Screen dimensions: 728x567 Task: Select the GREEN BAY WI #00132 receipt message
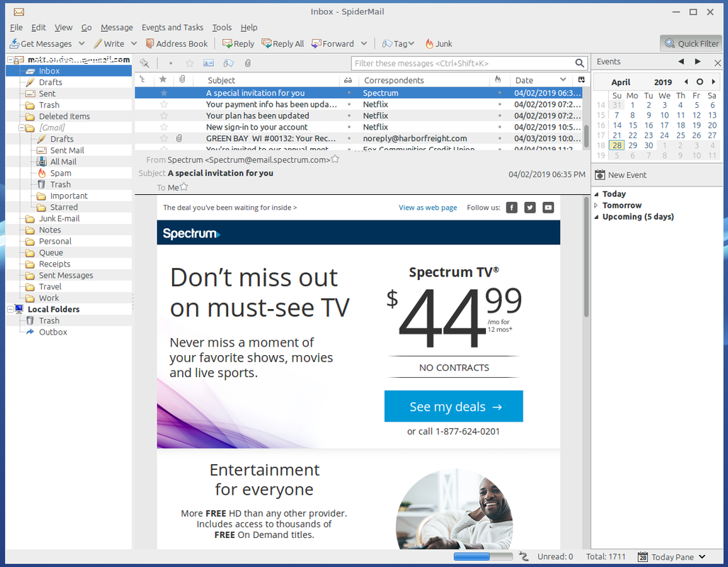(x=358, y=138)
